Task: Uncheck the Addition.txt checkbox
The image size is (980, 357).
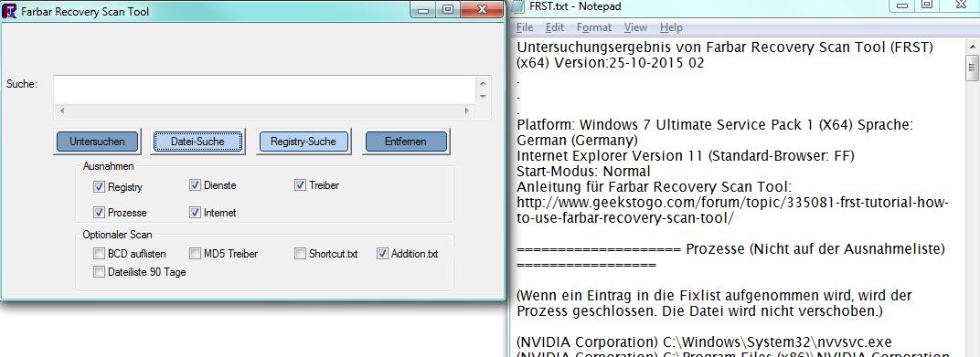Action: click(382, 254)
